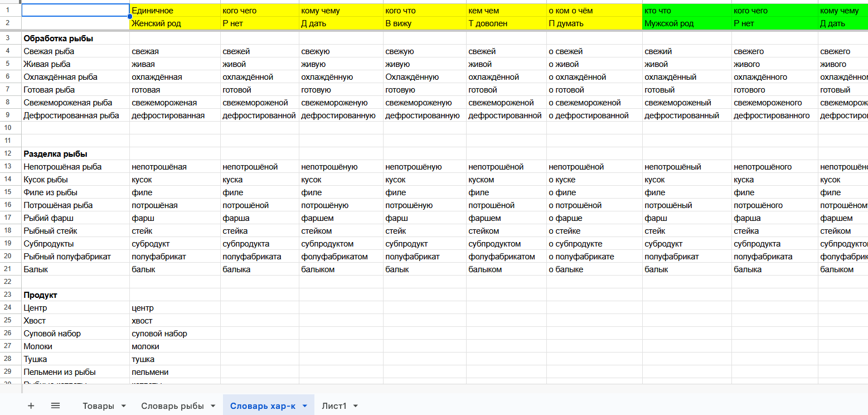868x415 pixels.
Task: Open the Словарь рыбы sheet tab
Action: pyautogui.click(x=172, y=406)
